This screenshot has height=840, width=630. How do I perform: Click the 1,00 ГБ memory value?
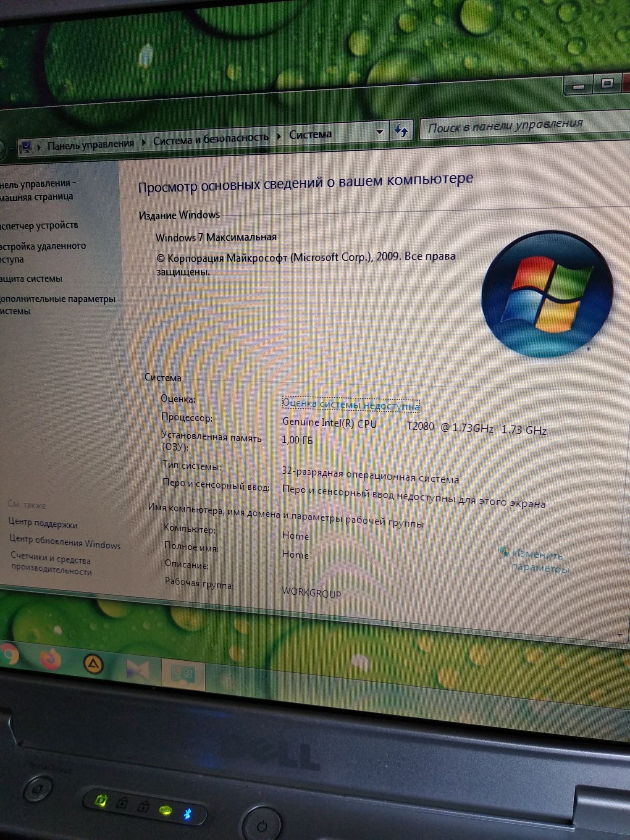(x=297, y=440)
